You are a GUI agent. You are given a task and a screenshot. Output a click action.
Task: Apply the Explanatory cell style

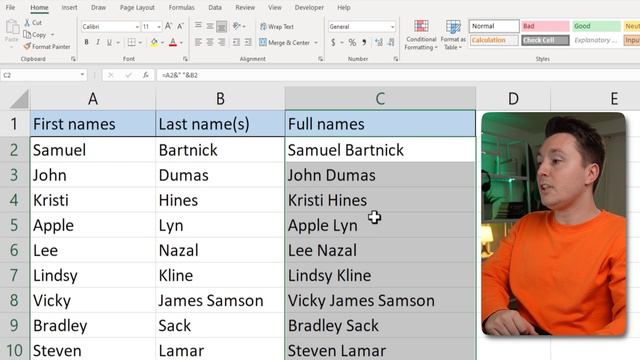pos(596,40)
